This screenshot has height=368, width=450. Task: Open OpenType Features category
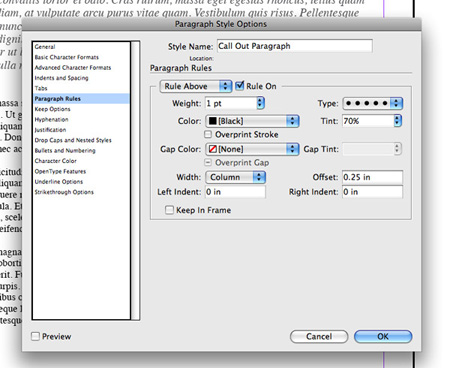point(60,171)
